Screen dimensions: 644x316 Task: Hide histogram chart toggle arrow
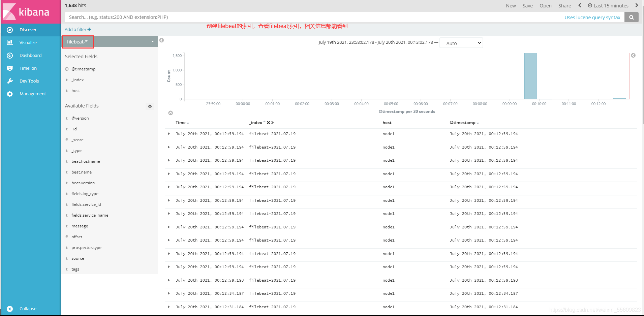click(171, 113)
